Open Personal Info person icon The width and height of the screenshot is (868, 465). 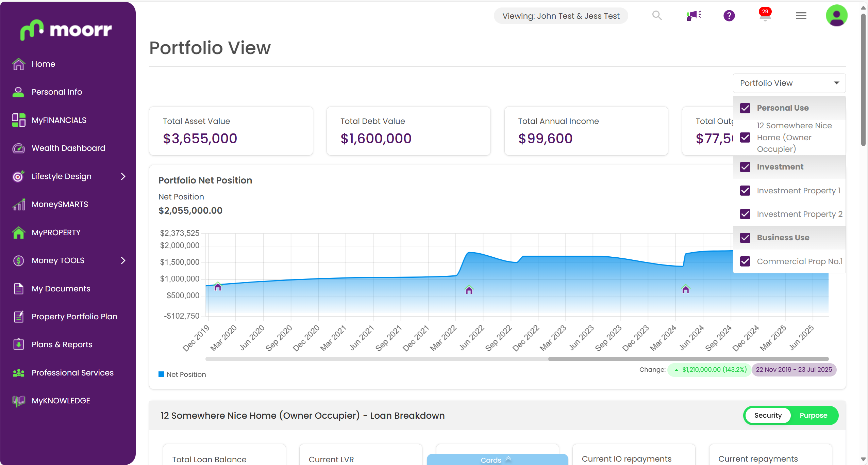click(18, 92)
